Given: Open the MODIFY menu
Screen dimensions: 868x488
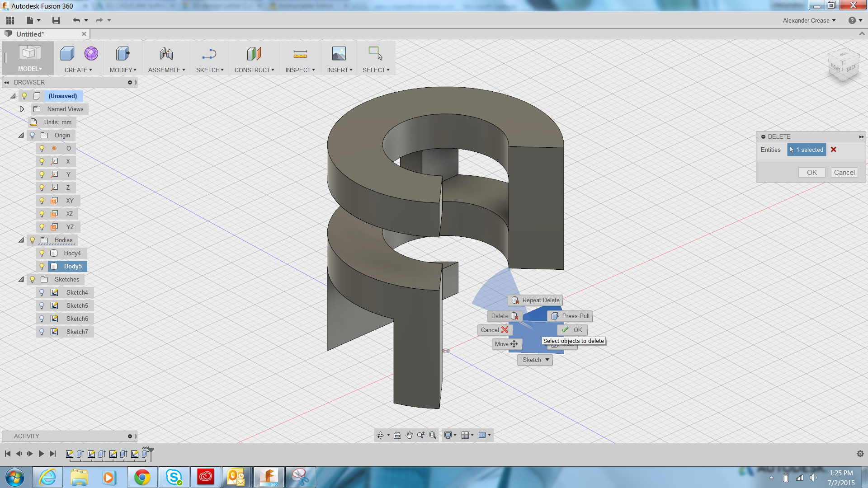Looking at the screenshot, I should point(123,70).
